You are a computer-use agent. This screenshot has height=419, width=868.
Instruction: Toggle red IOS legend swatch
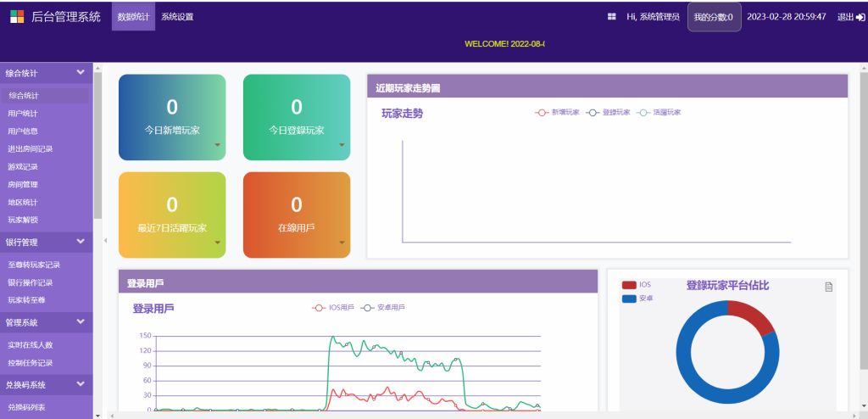coord(630,285)
